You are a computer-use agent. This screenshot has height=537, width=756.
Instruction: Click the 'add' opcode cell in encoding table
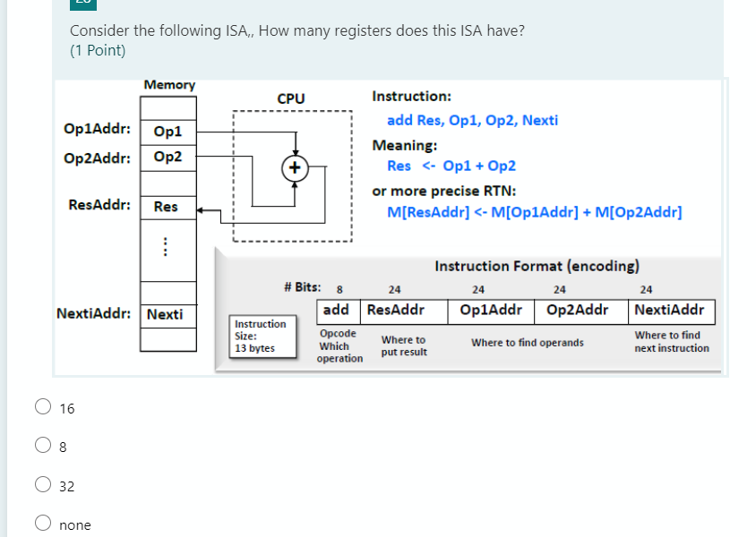pyautogui.click(x=339, y=311)
